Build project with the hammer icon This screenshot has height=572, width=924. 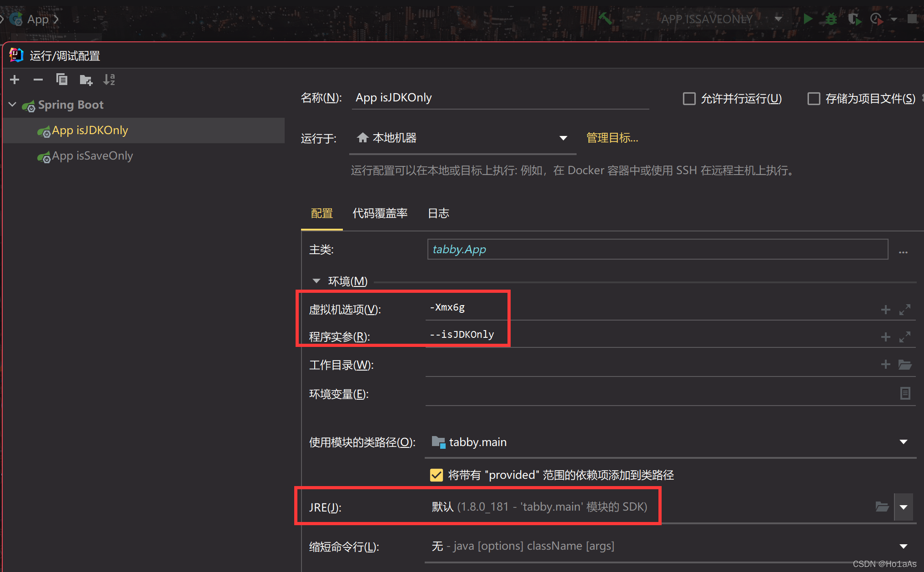click(605, 19)
